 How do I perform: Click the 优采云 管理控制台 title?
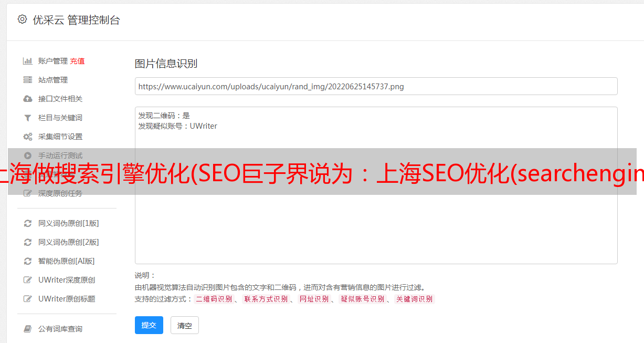click(x=76, y=20)
